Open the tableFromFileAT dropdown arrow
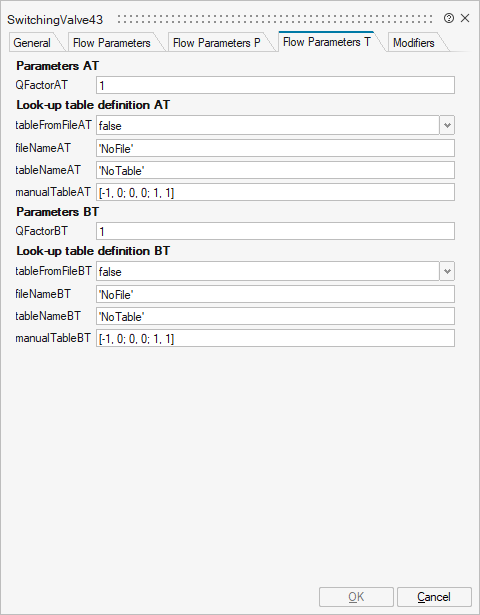This screenshot has width=480, height=615. pyautogui.click(x=447, y=126)
